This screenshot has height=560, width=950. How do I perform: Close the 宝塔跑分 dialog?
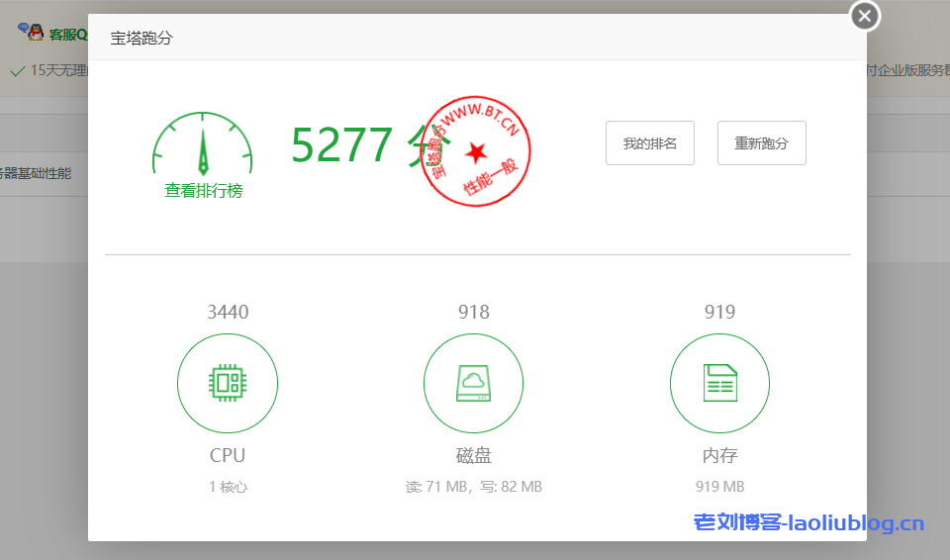point(865,16)
